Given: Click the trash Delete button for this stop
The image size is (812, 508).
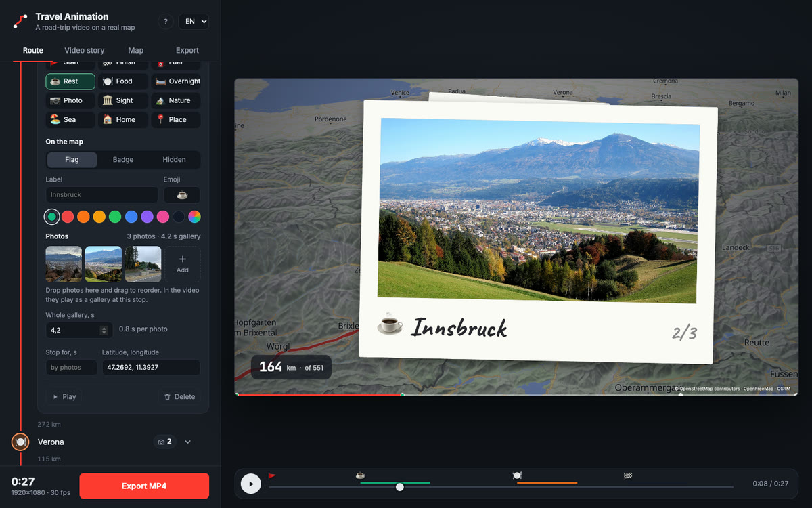Looking at the screenshot, I should tap(179, 397).
